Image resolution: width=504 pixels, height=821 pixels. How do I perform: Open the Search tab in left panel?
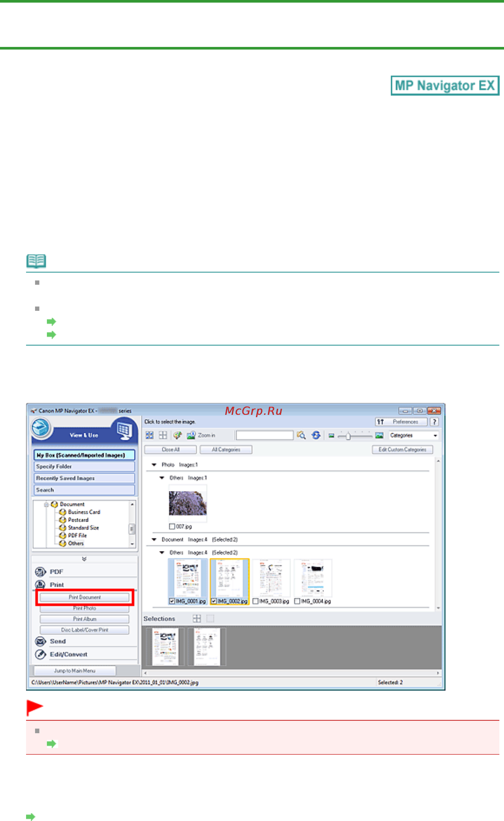[84, 490]
